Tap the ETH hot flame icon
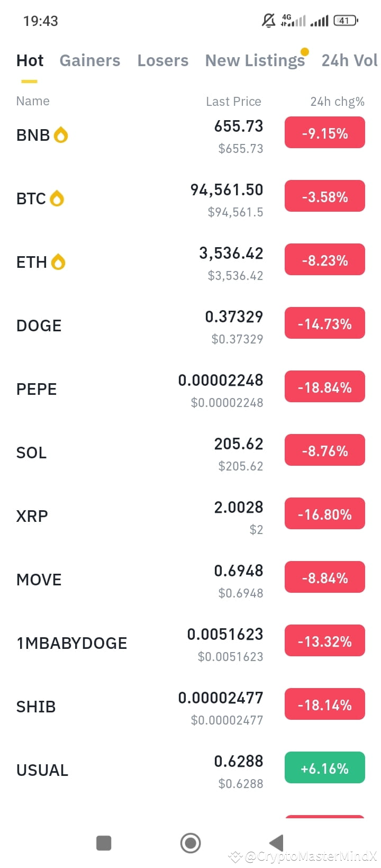Image resolution: width=381 pixels, height=868 pixels. coord(58,262)
